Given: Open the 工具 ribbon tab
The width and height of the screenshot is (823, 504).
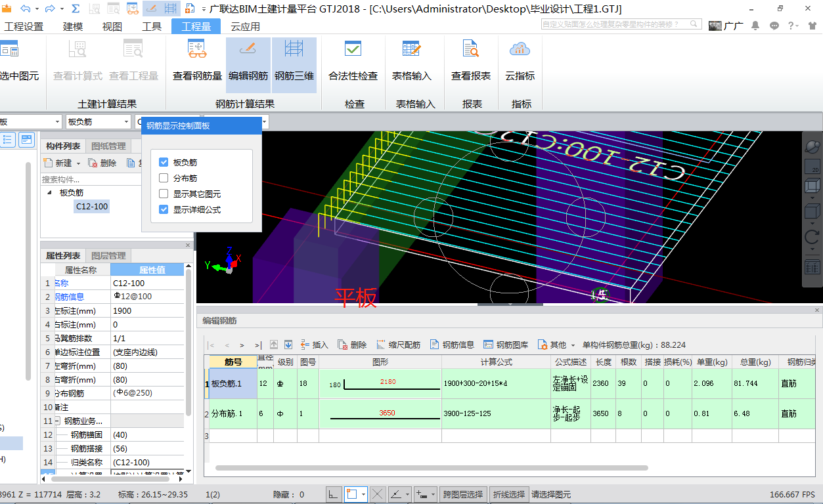Looking at the screenshot, I should point(152,26).
